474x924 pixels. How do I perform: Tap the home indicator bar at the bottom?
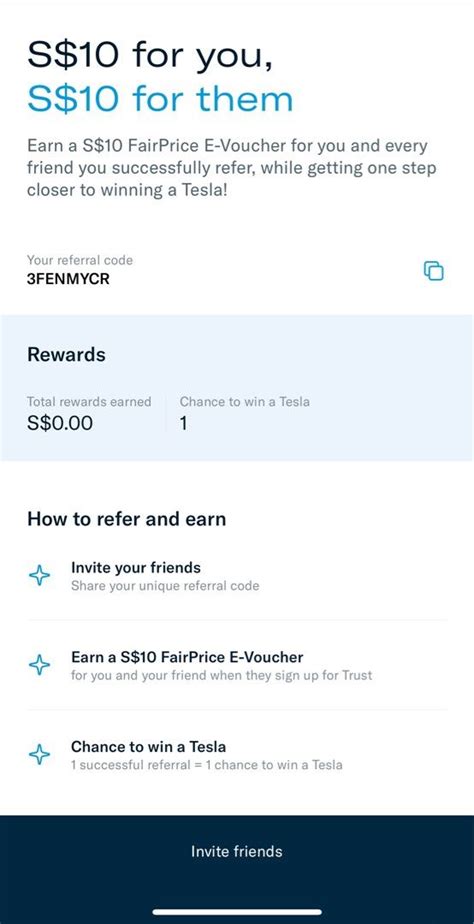tap(237, 912)
